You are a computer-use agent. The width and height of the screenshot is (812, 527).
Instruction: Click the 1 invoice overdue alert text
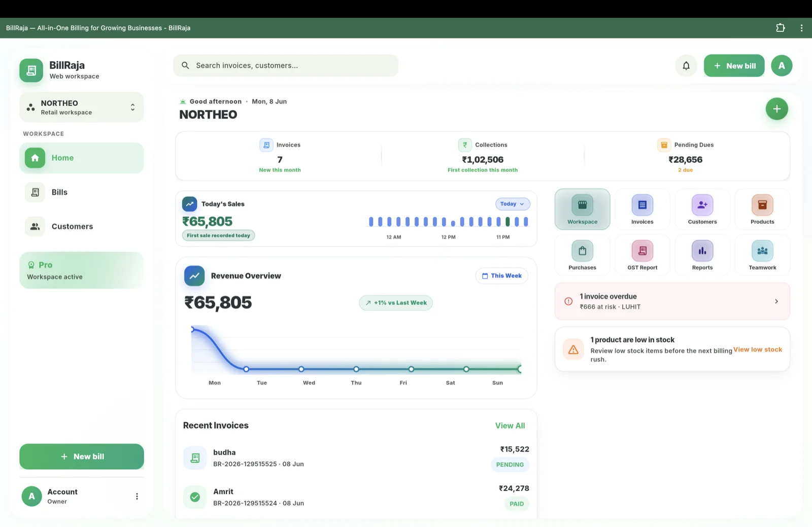point(608,297)
